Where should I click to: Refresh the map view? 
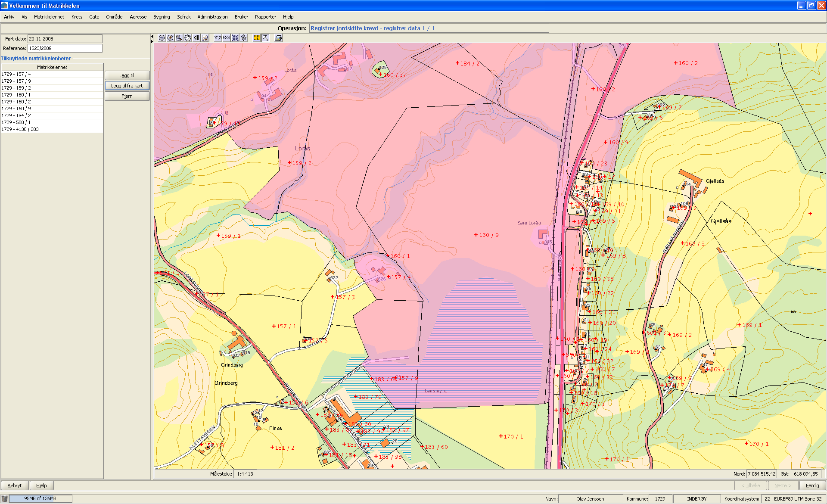pos(243,38)
